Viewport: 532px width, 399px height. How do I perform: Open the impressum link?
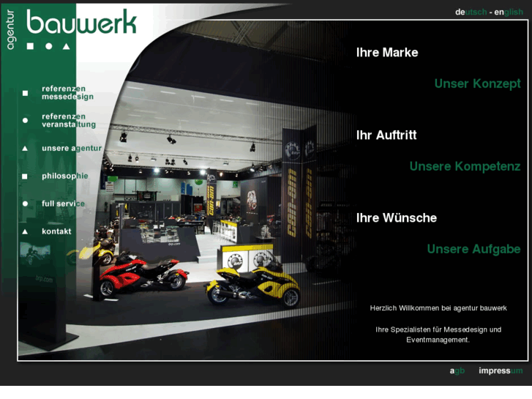click(501, 371)
